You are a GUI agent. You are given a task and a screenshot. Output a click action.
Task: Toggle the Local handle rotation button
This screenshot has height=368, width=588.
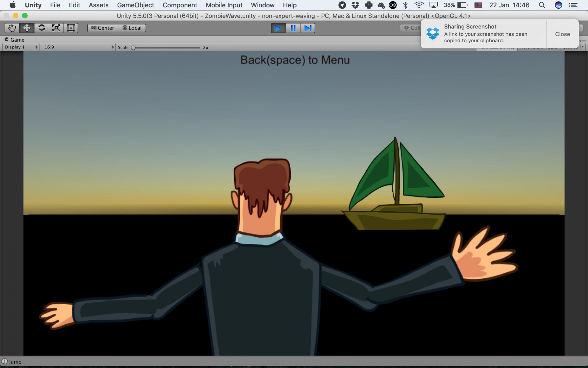click(132, 28)
